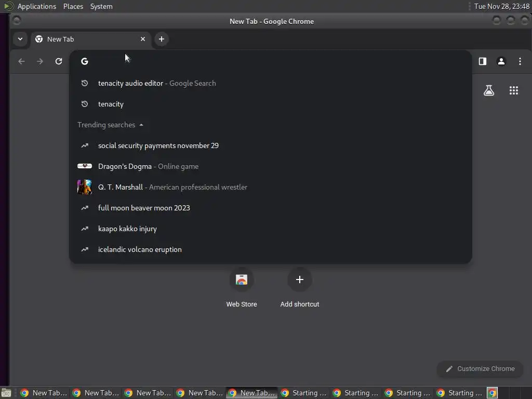
Task: Open the three-dot Chrome menu
Action: coord(520,61)
